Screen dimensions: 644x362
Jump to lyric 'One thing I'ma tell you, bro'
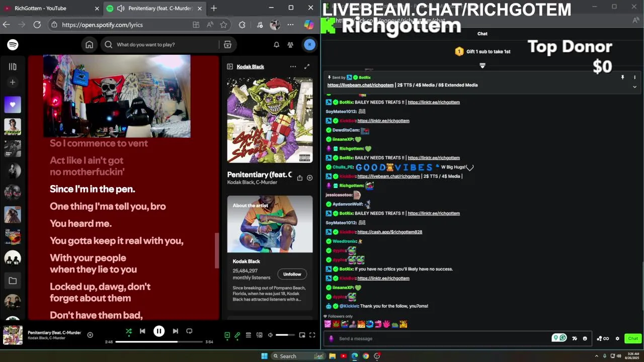click(x=108, y=206)
